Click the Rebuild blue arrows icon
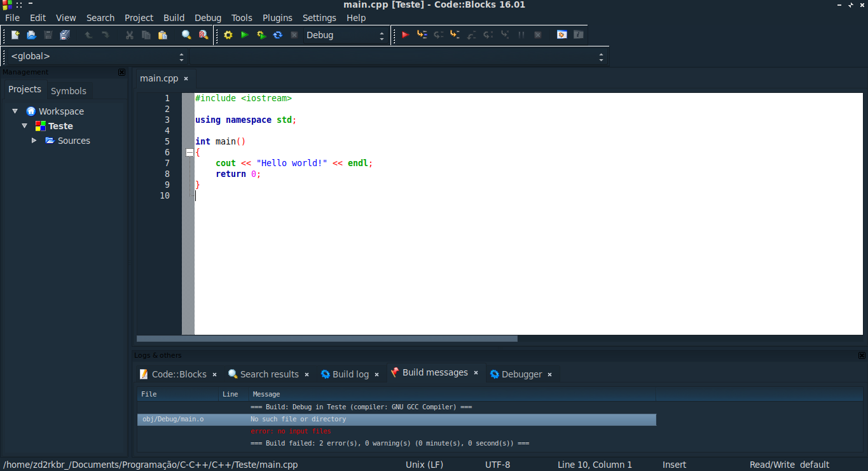868x471 pixels. [x=278, y=35]
